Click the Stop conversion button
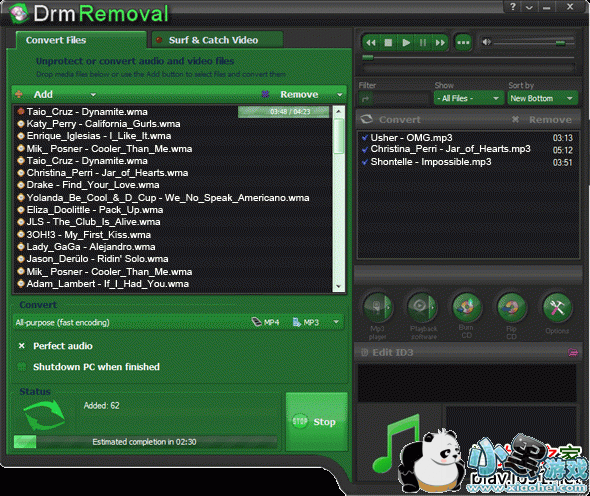Viewport: 590px width, 496px height. pyautogui.click(x=316, y=421)
